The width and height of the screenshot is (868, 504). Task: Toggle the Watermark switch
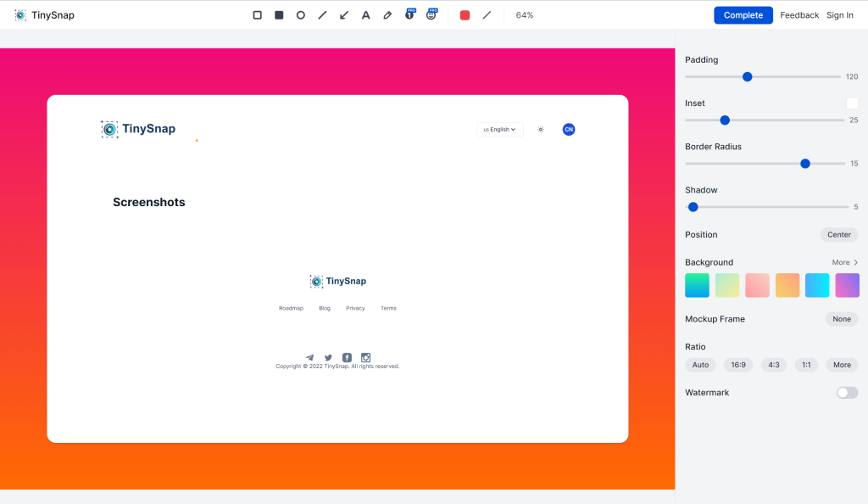pyautogui.click(x=847, y=393)
